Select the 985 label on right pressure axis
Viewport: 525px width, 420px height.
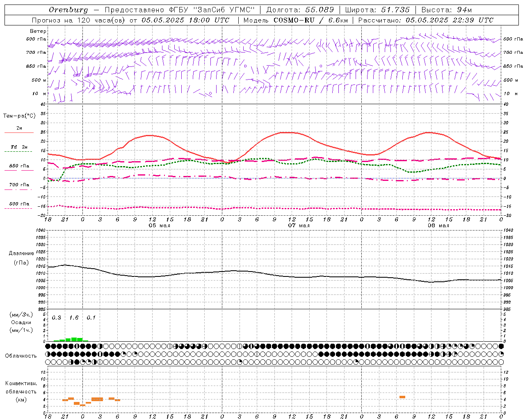[508, 309]
